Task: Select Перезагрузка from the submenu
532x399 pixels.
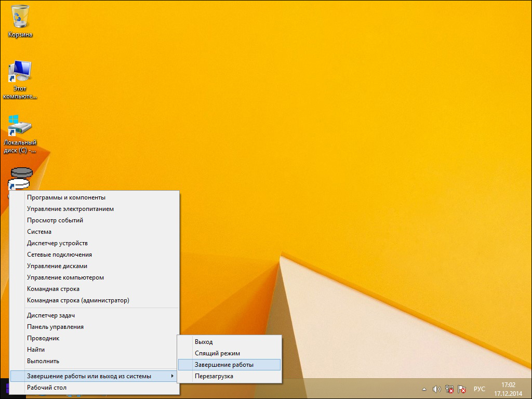Action: (x=214, y=376)
